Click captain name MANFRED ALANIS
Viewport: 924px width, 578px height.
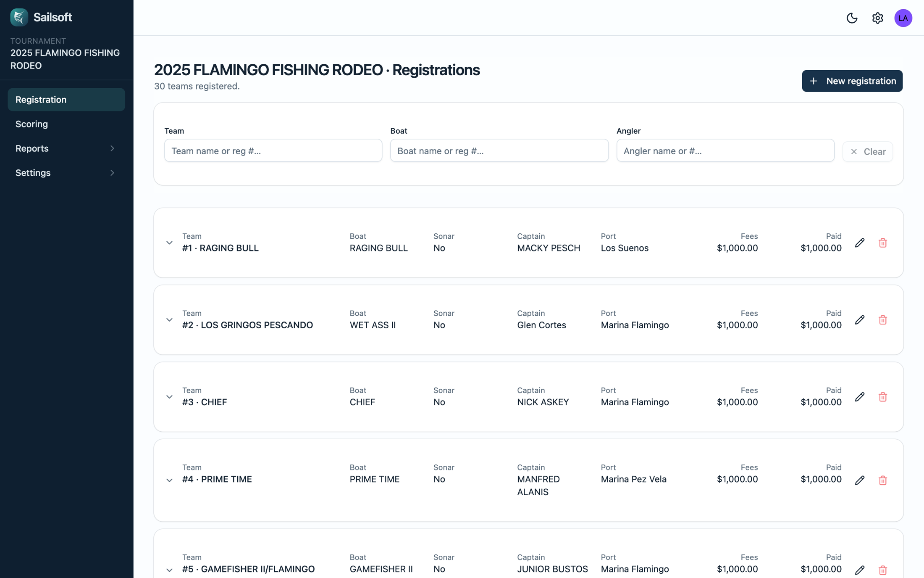538,486
